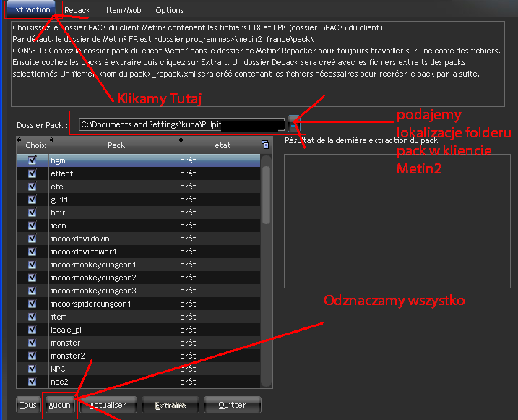Viewport: 518px width, 420px height.
Task: Toggle the indoormonkeydungeon2 checkbox
Action: tap(32, 278)
